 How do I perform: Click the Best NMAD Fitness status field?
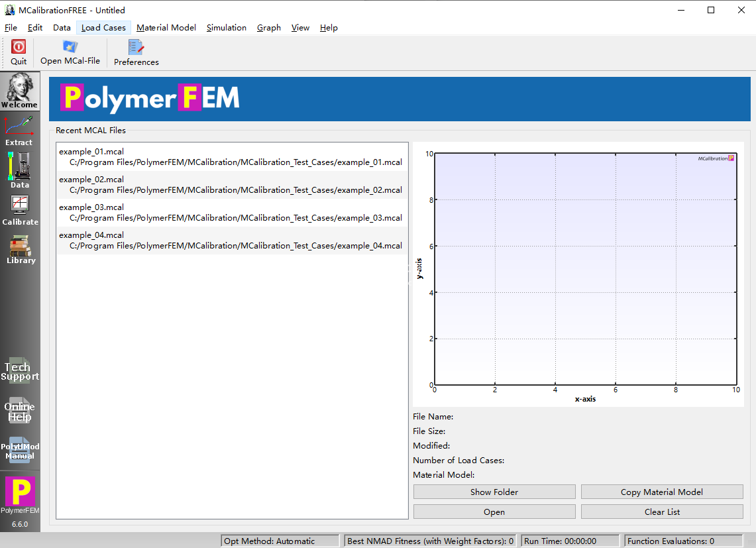pos(429,541)
